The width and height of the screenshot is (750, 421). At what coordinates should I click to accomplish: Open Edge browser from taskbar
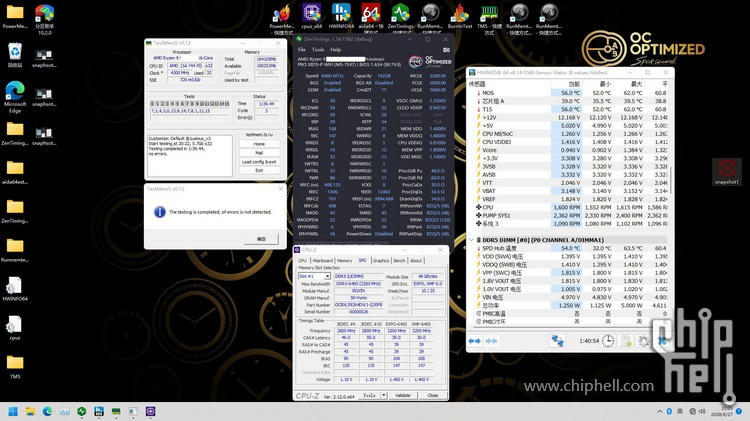47,411
